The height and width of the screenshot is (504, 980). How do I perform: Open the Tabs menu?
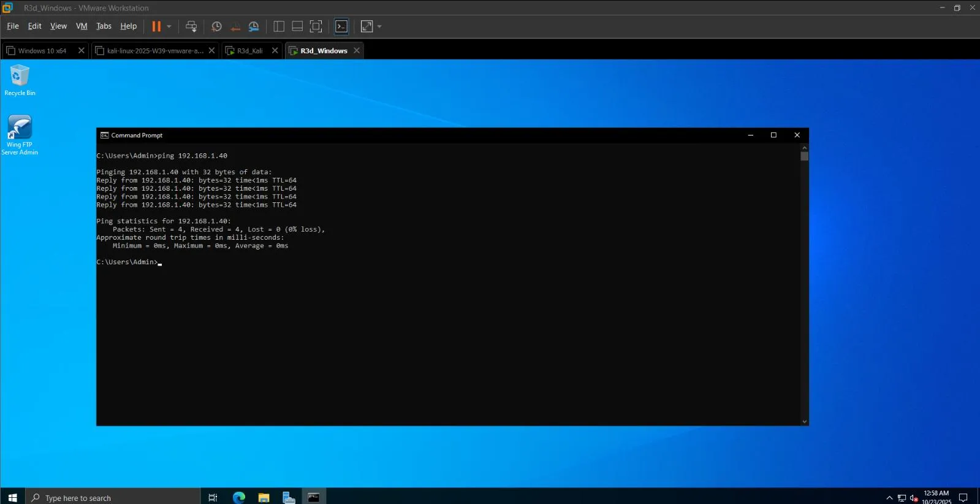[104, 26]
